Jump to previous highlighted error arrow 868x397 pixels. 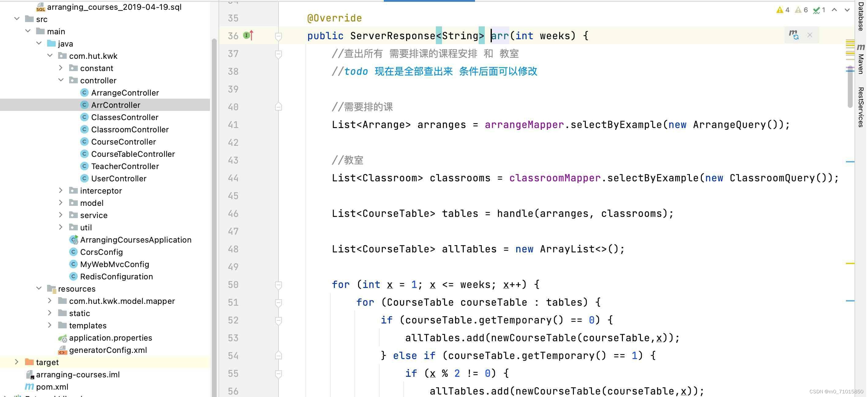click(x=834, y=10)
